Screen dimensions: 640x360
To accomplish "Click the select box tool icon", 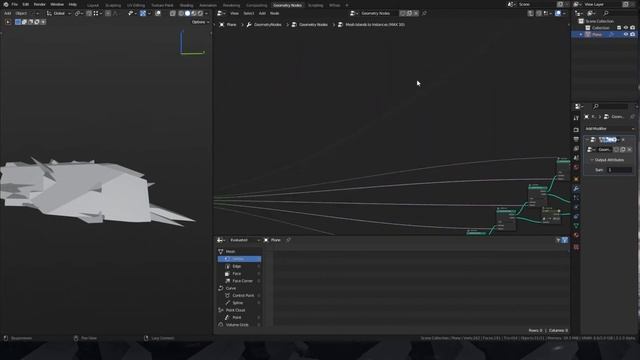I will (8, 22).
